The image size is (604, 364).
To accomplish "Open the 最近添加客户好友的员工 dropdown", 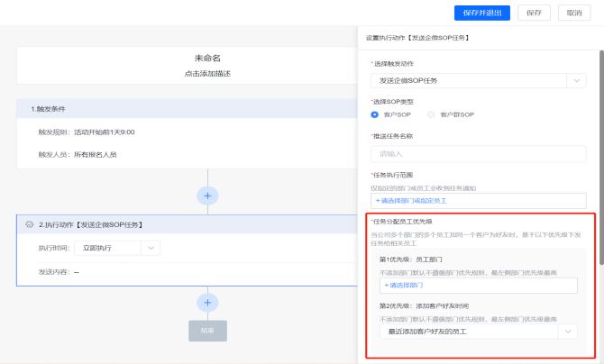I will [x=478, y=332].
